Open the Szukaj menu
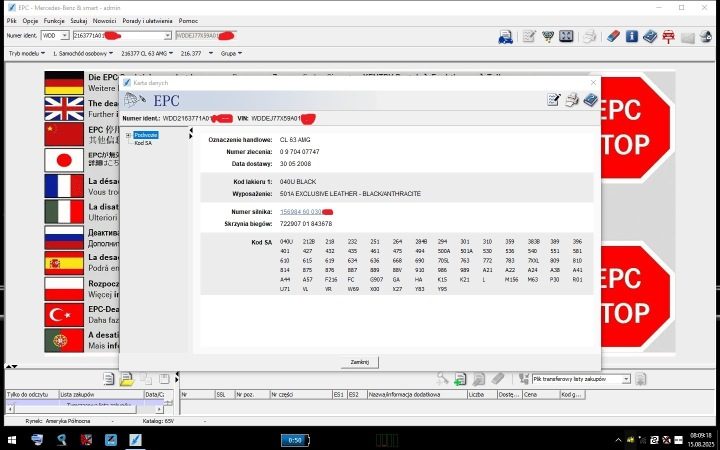This screenshot has height=450, width=720. (79, 21)
